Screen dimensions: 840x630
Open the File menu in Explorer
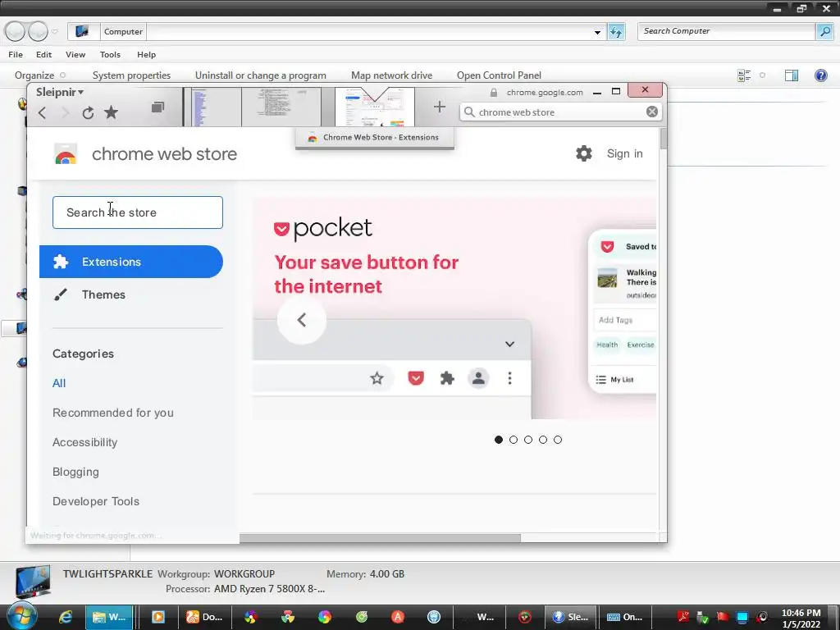point(16,55)
